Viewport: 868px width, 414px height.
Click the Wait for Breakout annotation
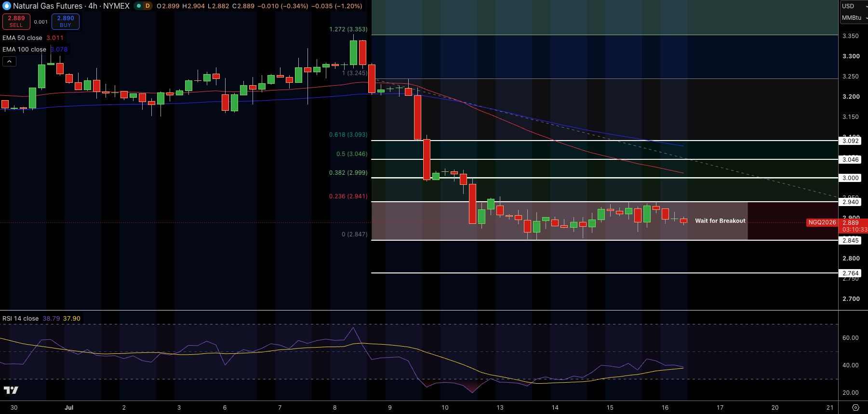[720, 221]
